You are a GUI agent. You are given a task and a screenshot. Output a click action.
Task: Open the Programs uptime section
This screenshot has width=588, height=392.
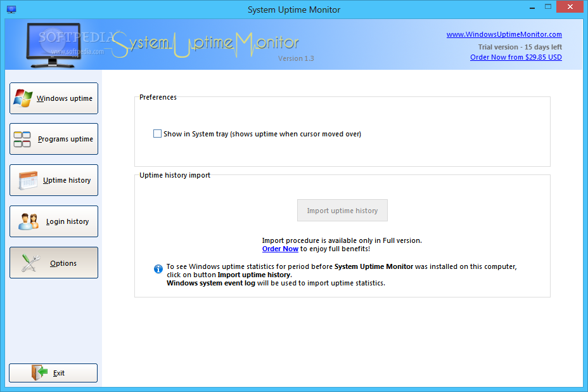click(x=54, y=139)
